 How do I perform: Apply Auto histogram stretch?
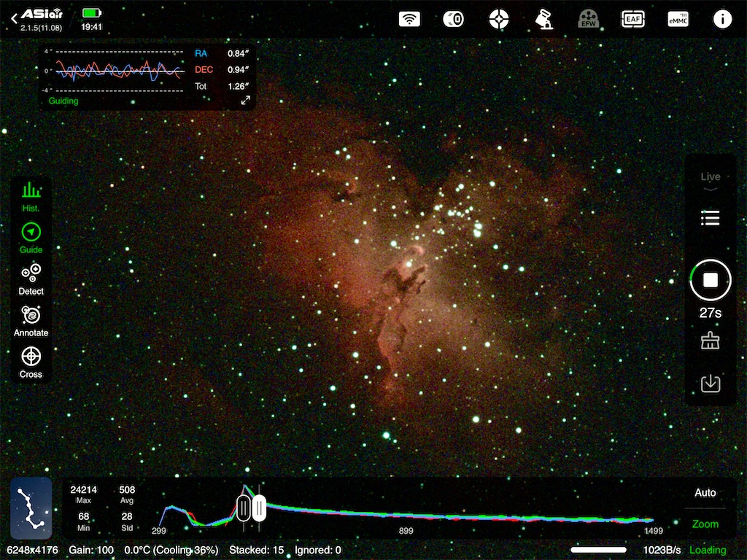click(705, 493)
